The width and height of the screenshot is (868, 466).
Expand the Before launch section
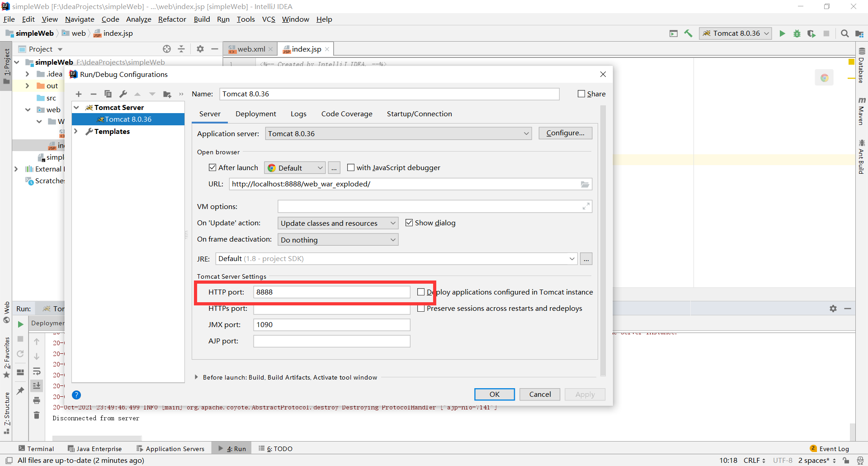click(196, 377)
